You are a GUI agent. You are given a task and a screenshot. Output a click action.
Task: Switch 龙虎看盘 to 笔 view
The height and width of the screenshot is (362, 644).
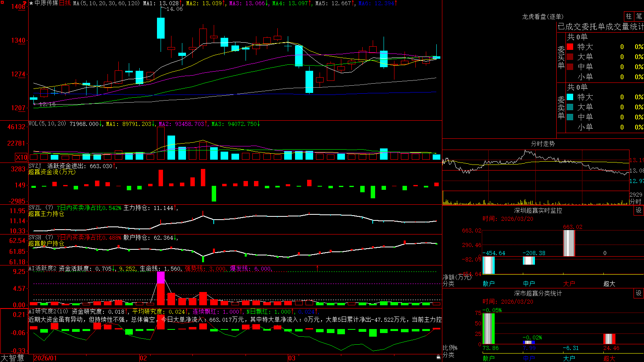coord(639,16)
